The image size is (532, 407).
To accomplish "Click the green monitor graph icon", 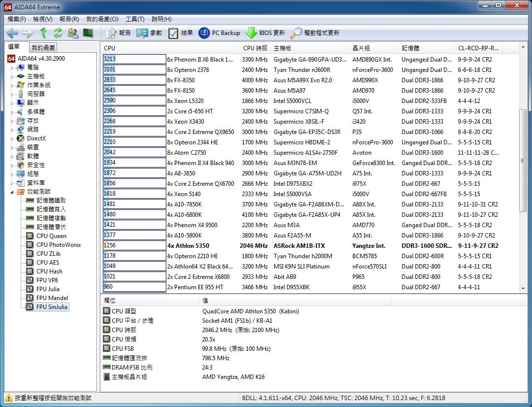I will (88, 33).
